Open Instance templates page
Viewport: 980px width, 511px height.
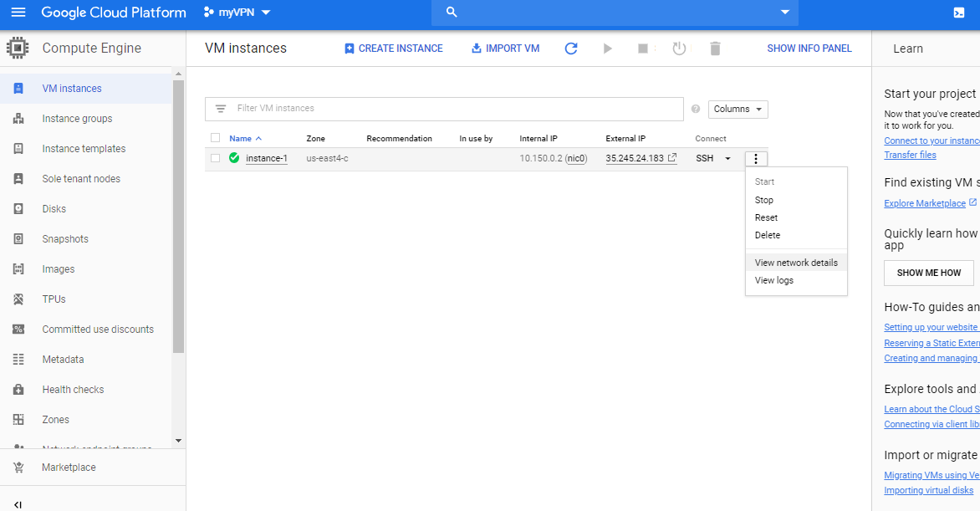click(85, 149)
